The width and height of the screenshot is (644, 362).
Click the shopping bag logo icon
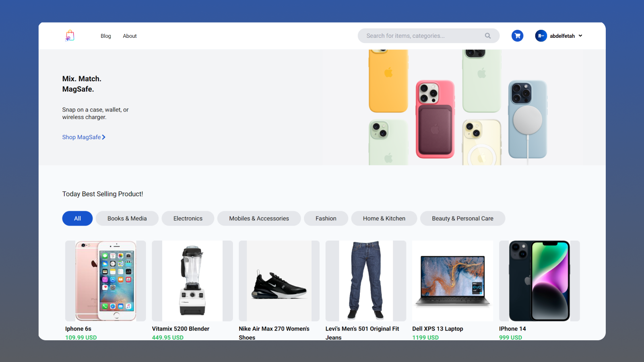pos(70,36)
